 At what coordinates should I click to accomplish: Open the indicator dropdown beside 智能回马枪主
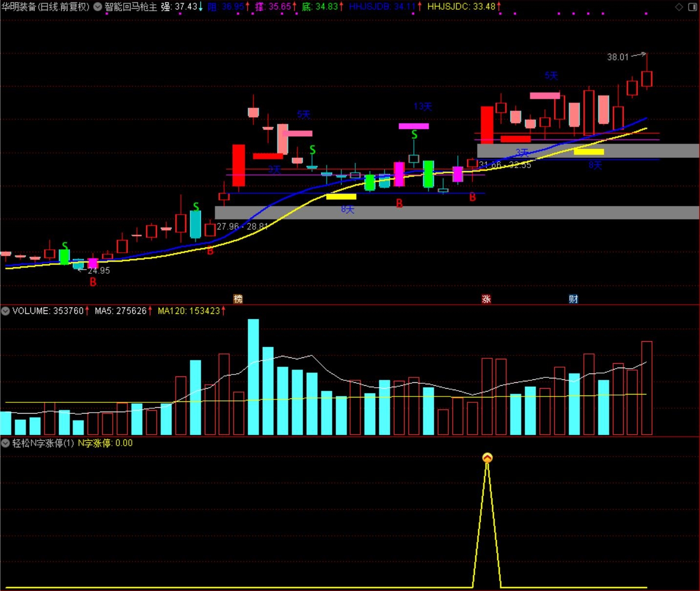[98, 7]
